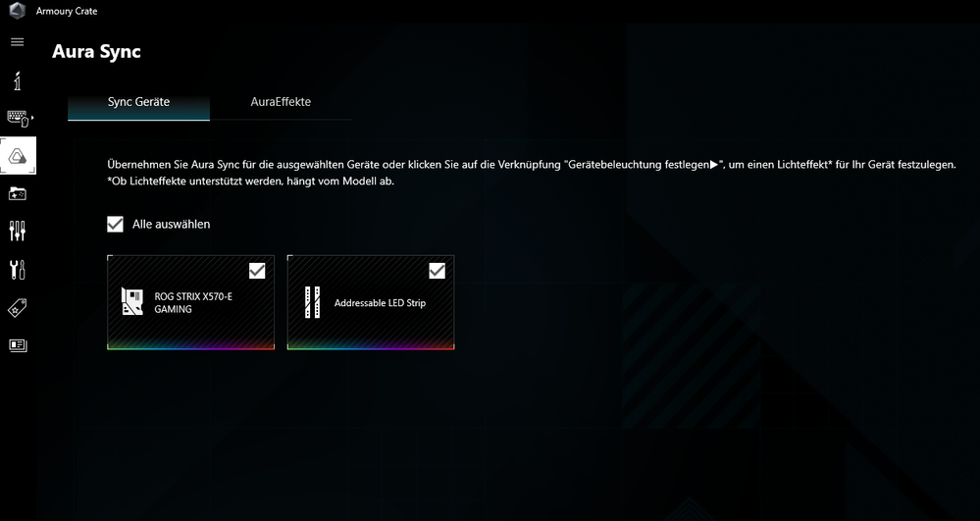Viewport: 980px width, 521px height.
Task: Open the Featured deals tag icon
Action: (18, 308)
